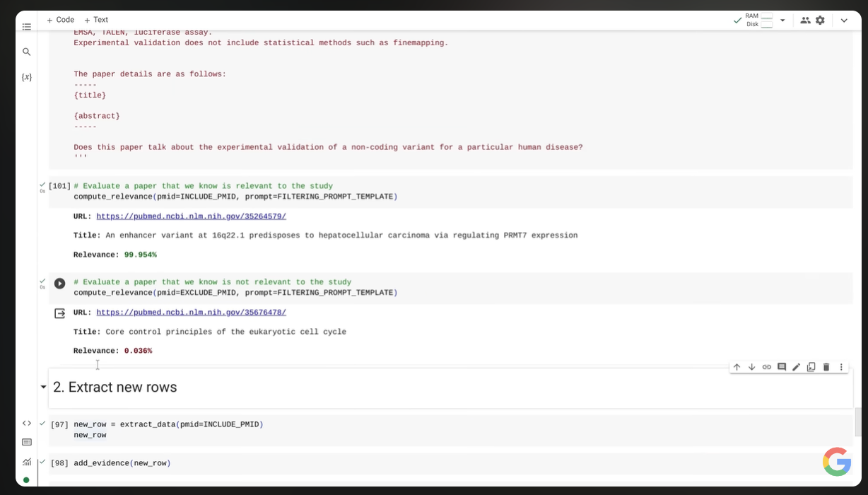Image resolution: width=868 pixels, height=495 pixels.
Task: Open the code snippets panel
Action: (27, 423)
